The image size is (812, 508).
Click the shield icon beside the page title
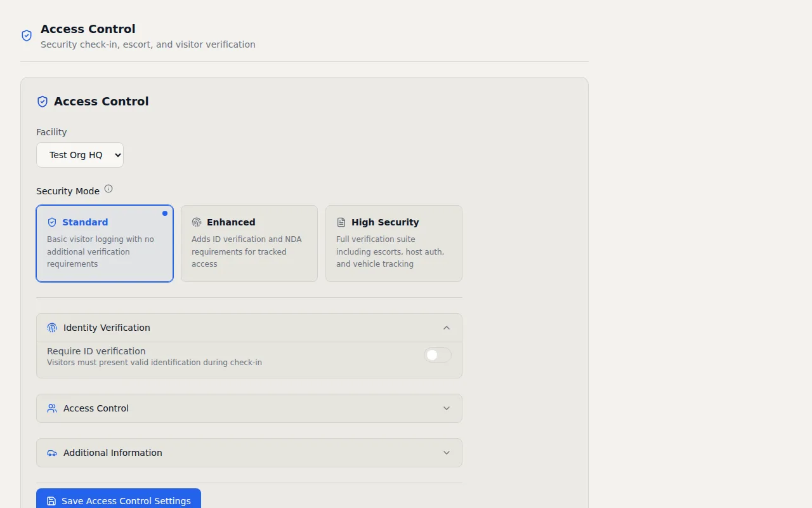(26, 36)
